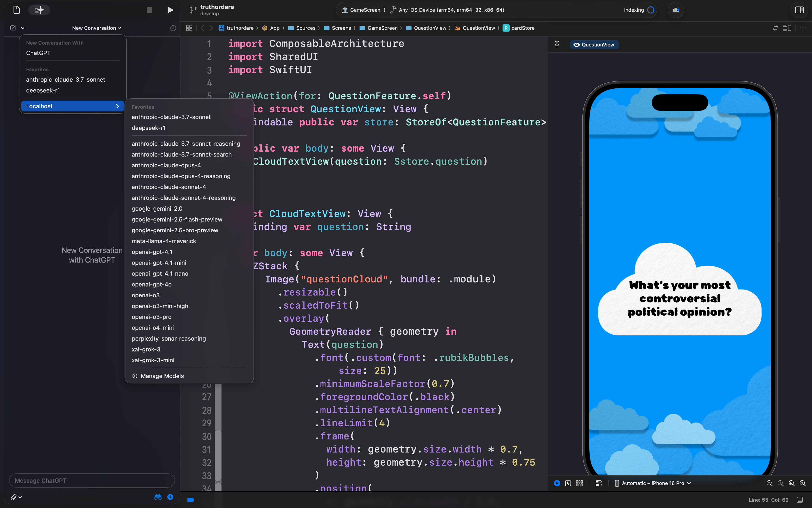
Task: Expand the Localhost submenu
Action: pyautogui.click(x=73, y=106)
